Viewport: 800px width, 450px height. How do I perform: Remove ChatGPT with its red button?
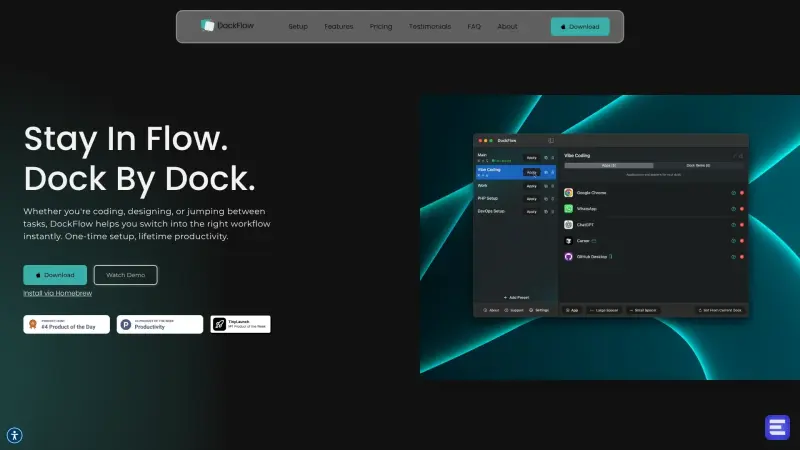tap(742, 225)
